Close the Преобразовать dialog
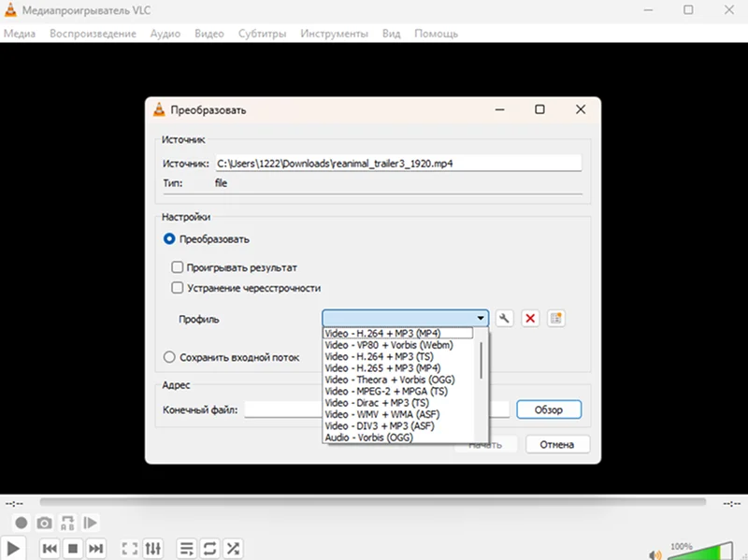The width and height of the screenshot is (748, 560). tap(580, 109)
